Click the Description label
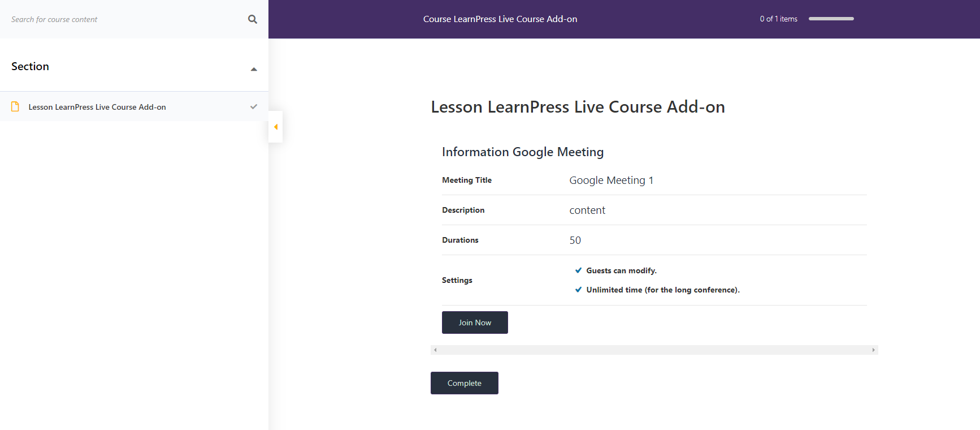The height and width of the screenshot is (430, 980). pyautogui.click(x=463, y=210)
